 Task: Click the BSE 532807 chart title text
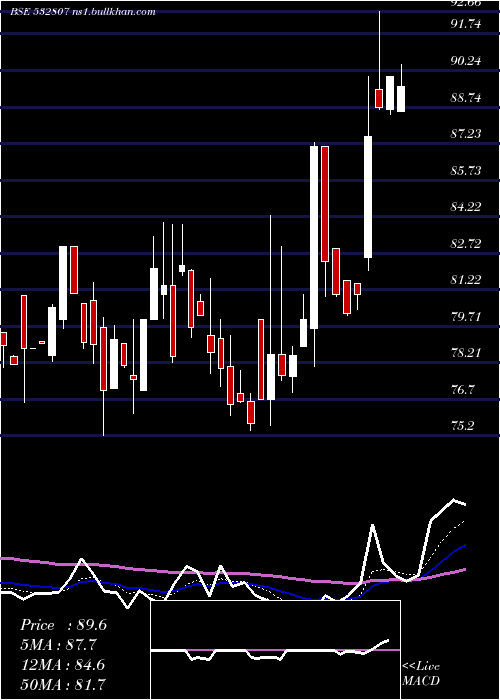pyautogui.click(x=83, y=12)
